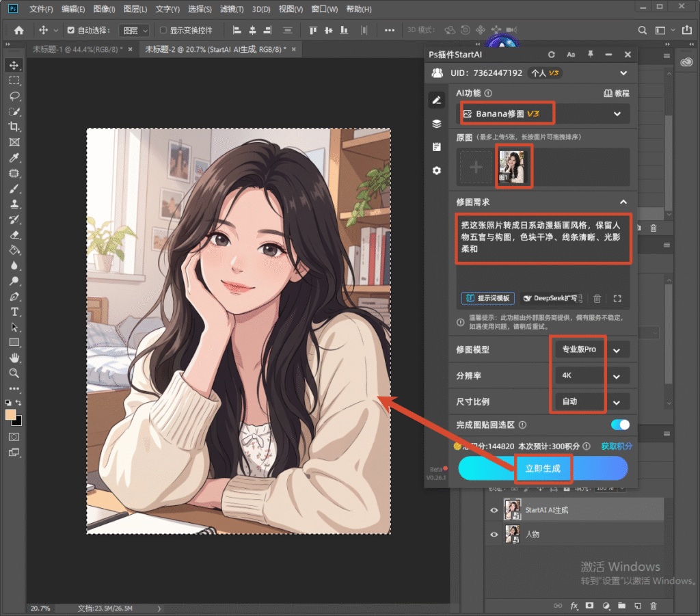Viewport: 700px width, 616px height.
Task: Open the 提示词模板 button
Action: [488, 298]
